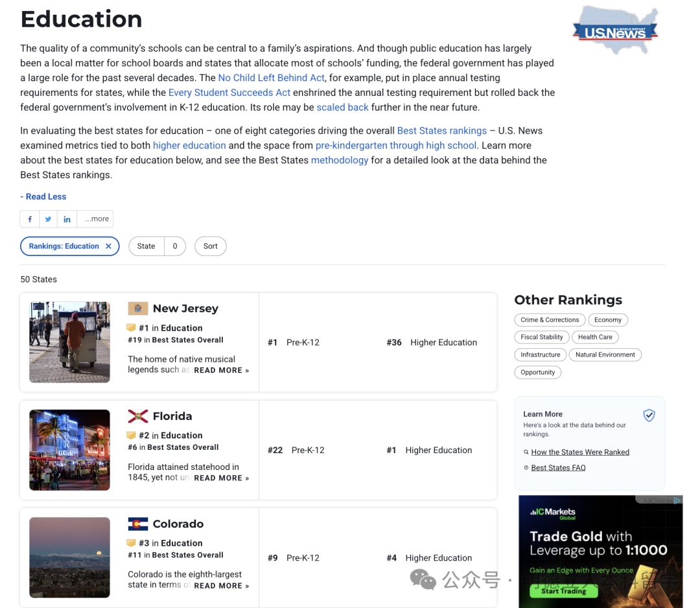Share the page on Facebook

(30, 219)
